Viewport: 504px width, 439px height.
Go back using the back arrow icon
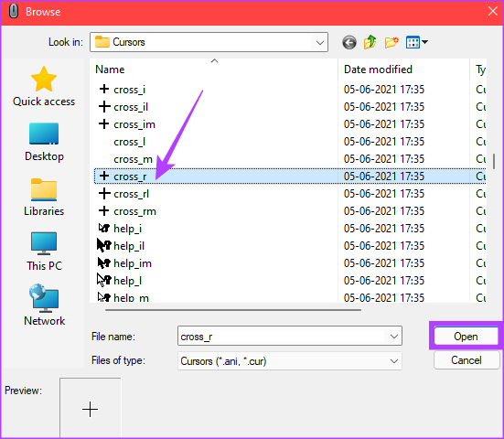(349, 42)
